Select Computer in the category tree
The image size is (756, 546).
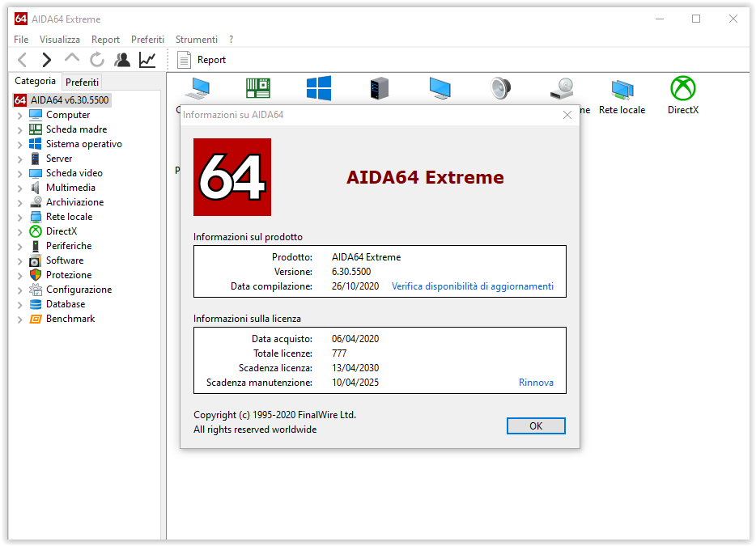point(68,115)
